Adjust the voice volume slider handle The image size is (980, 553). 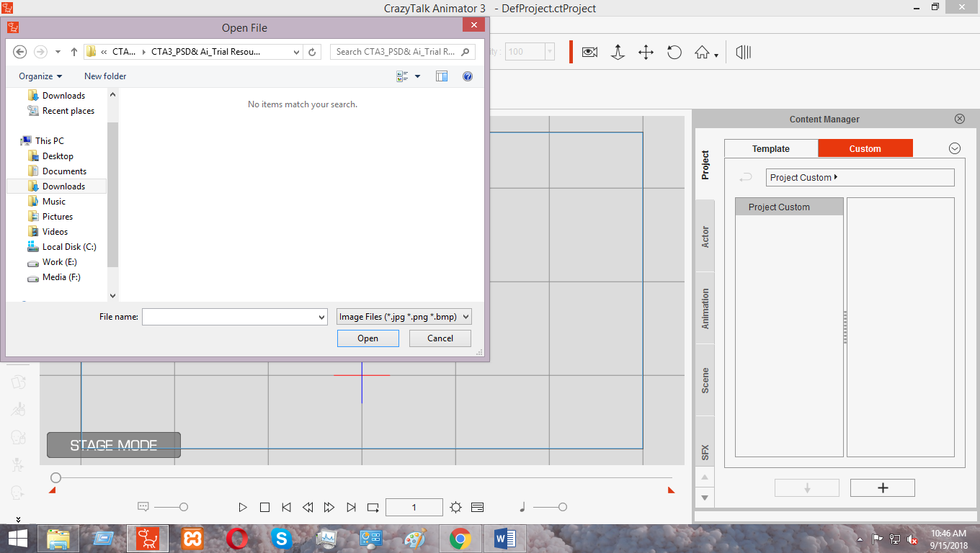(184, 508)
